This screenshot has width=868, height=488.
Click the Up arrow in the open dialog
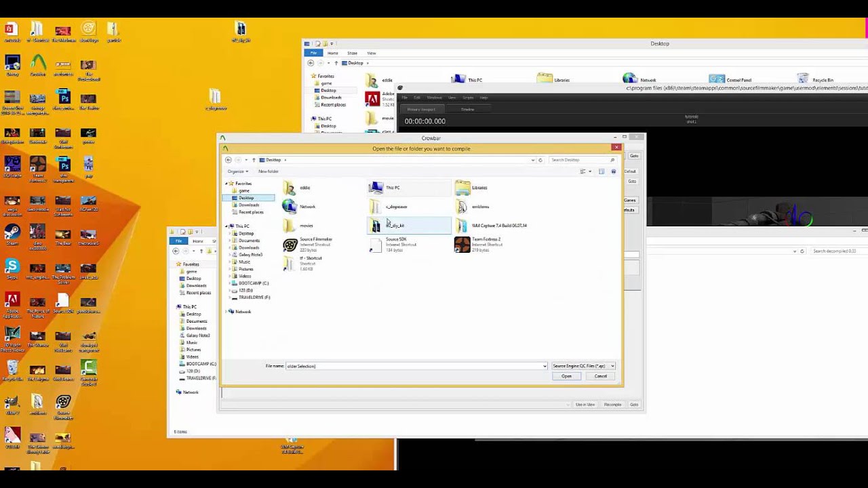click(x=254, y=160)
